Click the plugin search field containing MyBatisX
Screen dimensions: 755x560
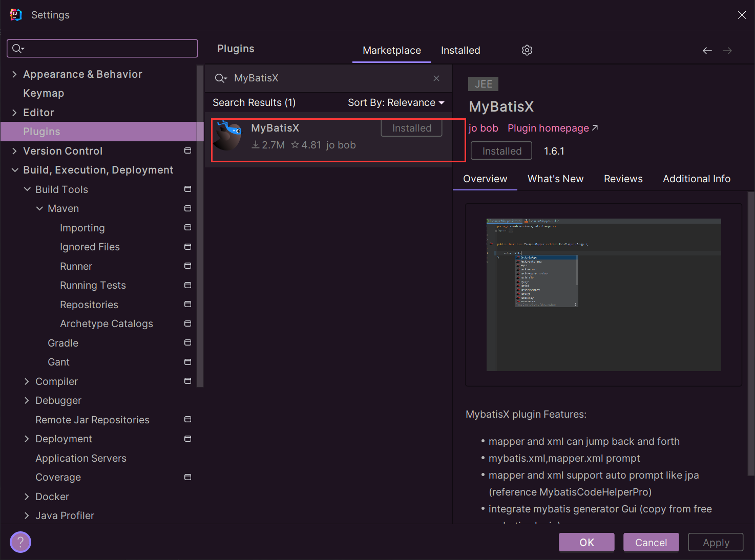pyautogui.click(x=328, y=78)
